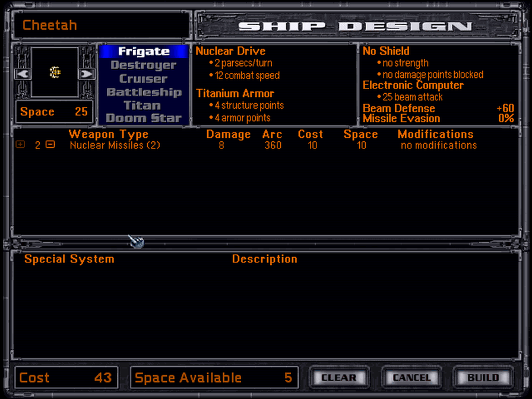The height and width of the screenshot is (399, 532).
Task: Click the Space Available 5 readout
Action: click(x=214, y=378)
